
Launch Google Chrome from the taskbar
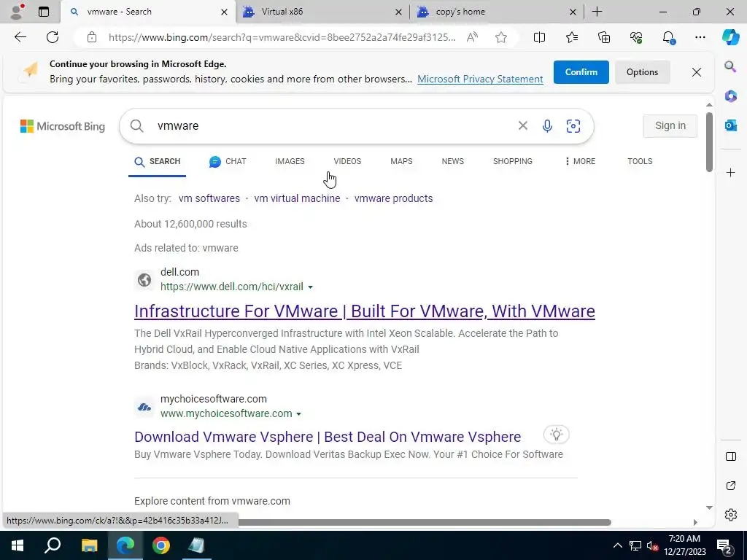pyautogui.click(x=161, y=545)
